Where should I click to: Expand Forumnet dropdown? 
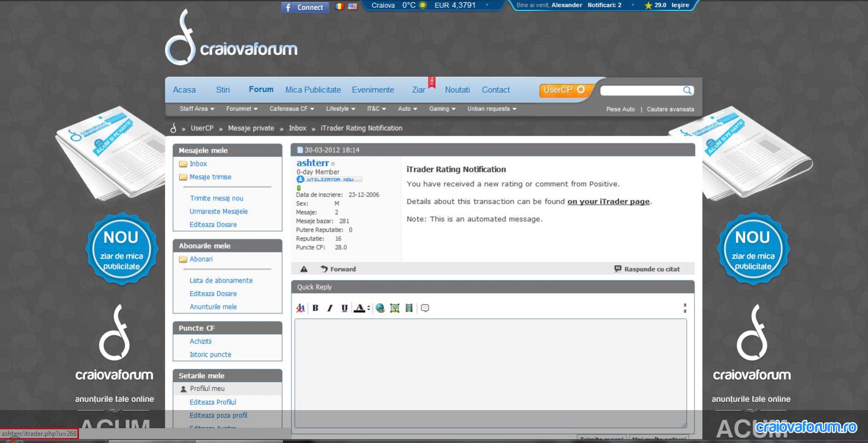242,109
